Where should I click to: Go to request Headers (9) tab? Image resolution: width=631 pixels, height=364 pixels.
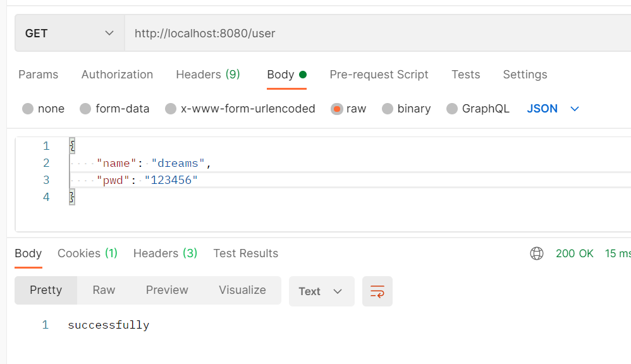[x=208, y=75]
